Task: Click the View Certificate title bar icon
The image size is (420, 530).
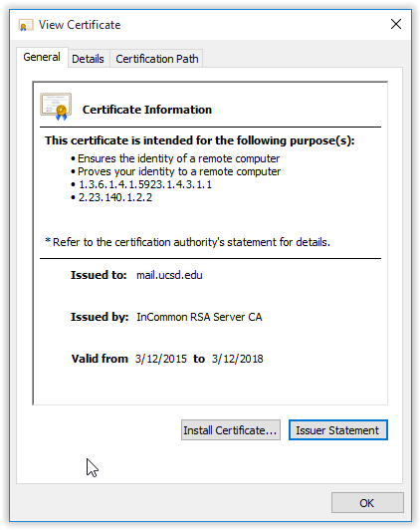Action: point(26,25)
